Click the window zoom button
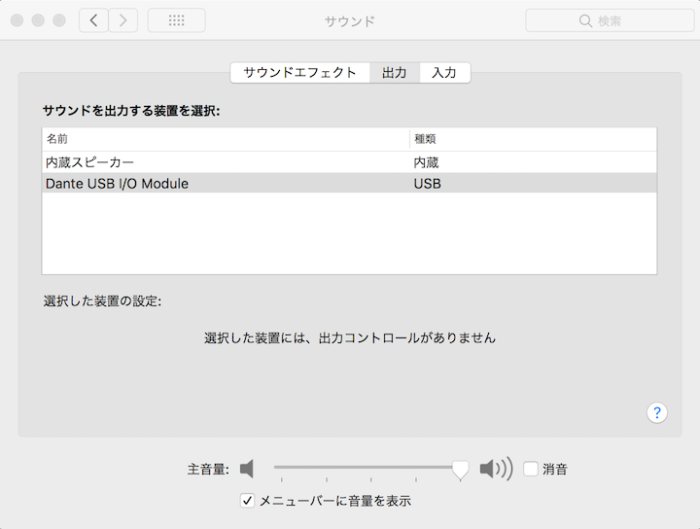Screen dimensions: 700x529 [x=59, y=20]
